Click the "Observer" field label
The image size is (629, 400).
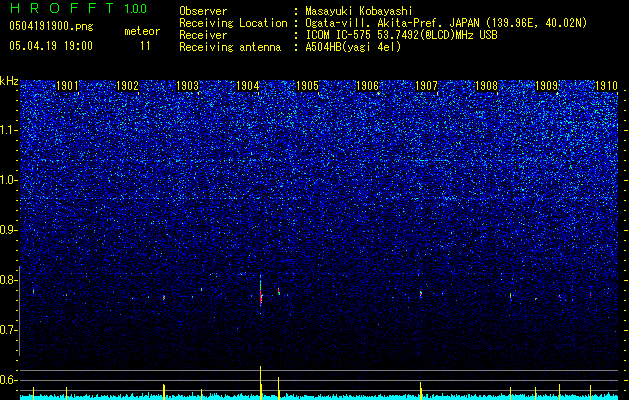click(x=203, y=11)
